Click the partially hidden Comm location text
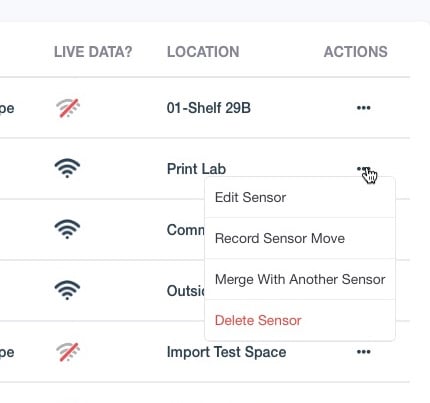The height and width of the screenshot is (403, 430). click(x=186, y=230)
